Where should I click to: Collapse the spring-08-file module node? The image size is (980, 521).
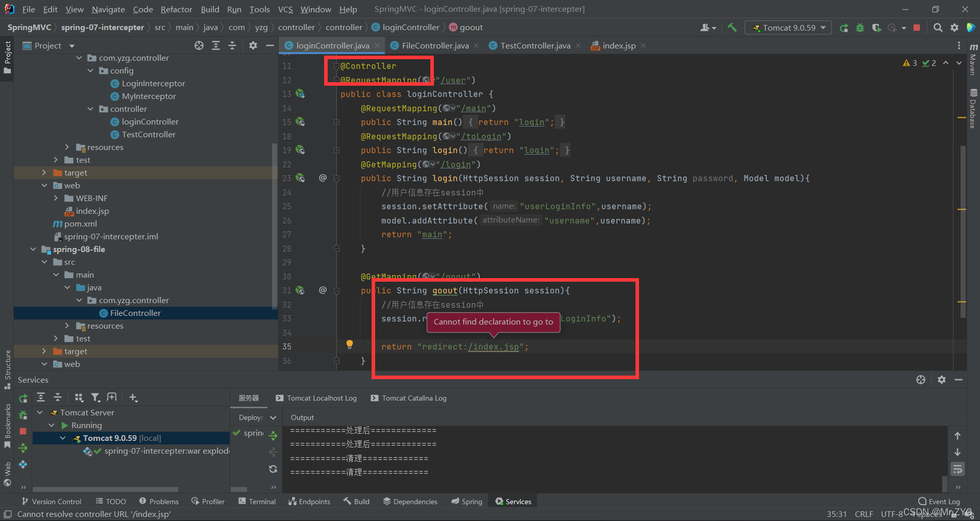click(33, 249)
